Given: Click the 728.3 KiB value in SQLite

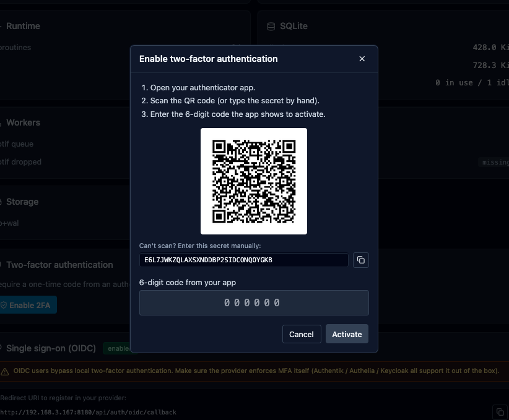Looking at the screenshot, I should point(490,65).
